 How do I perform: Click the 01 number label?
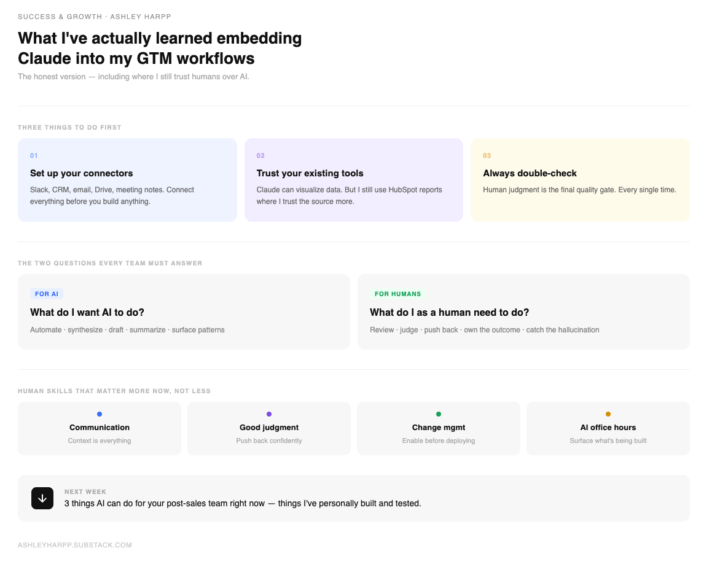click(34, 155)
